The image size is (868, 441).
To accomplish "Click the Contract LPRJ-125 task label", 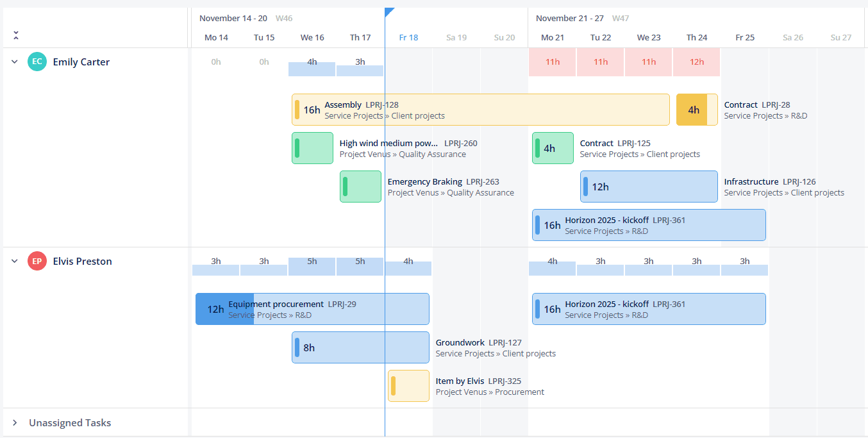I will (x=615, y=144).
